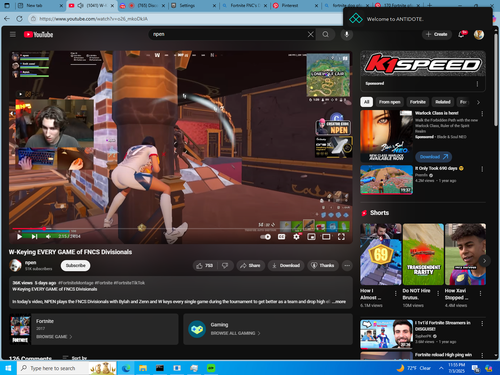Open options for the 'How I Almost' short
Viewport: 500px width, 375px height.
(x=395, y=294)
